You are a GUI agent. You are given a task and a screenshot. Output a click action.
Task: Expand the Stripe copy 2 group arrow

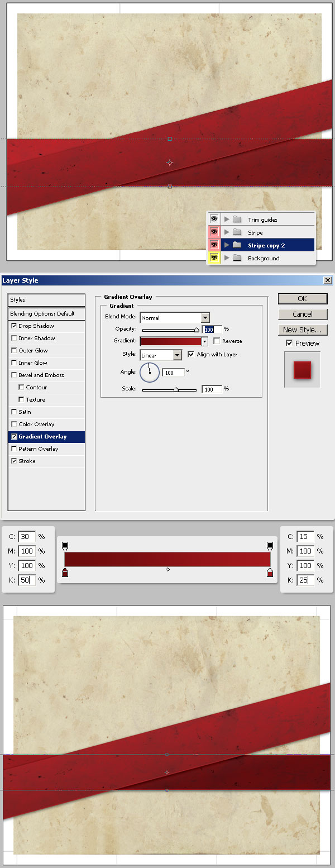click(x=227, y=245)
